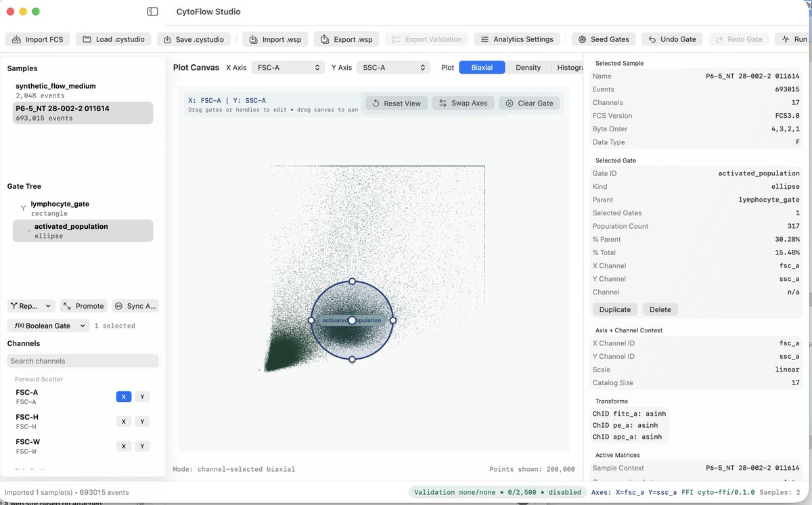Click the Validation none/none status badge
The height and width of the screenshot is (505, 812).
coord(497,492)
